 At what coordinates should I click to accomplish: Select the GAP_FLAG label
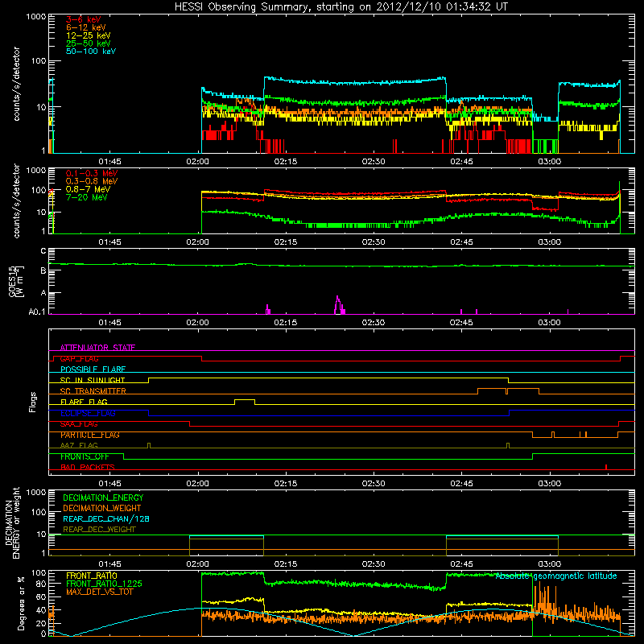pos(79,358)
